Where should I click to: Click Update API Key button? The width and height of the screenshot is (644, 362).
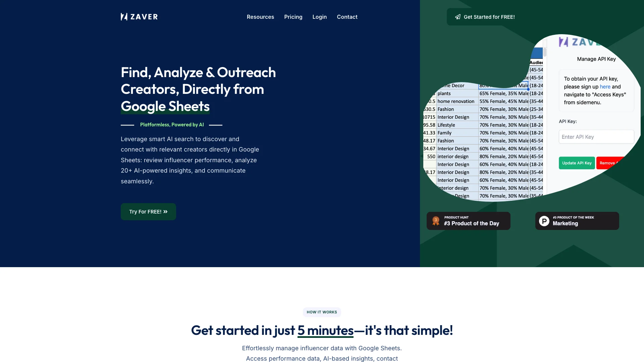(x=577, y=163)
